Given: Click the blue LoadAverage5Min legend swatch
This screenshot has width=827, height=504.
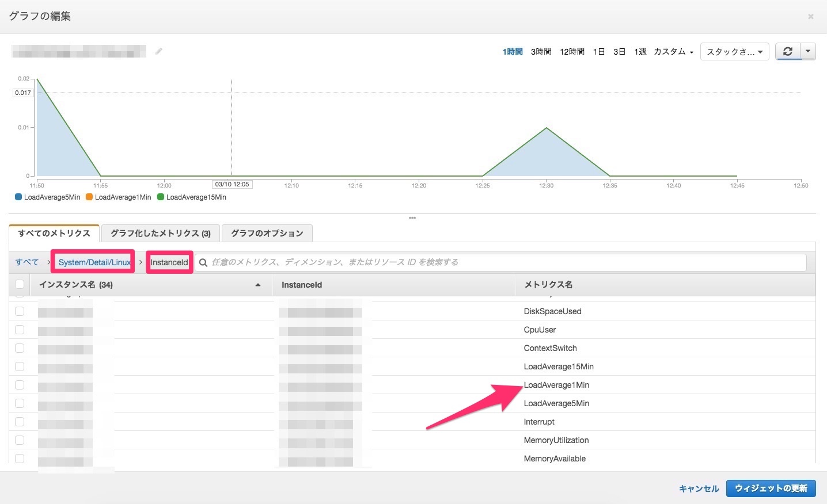Looking at the screenshot, I should tap(18, 197).
